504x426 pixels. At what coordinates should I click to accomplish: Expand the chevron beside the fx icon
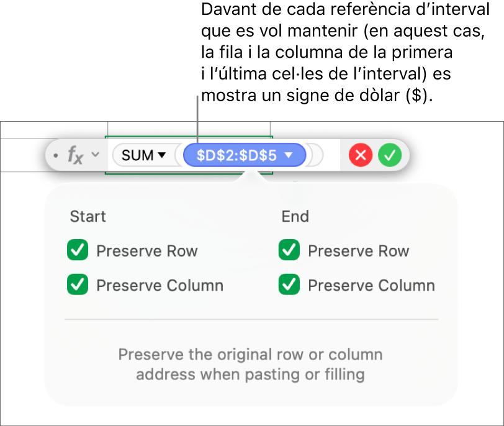point(94,155)
